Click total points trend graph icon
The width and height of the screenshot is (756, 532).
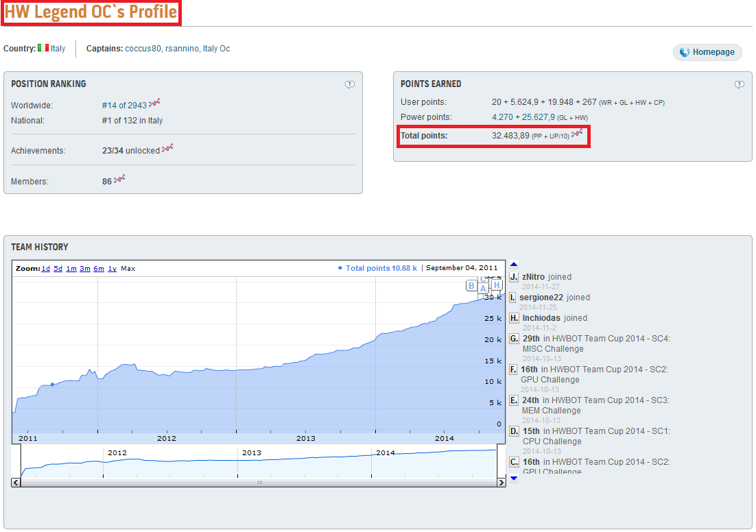pyautogui.click(x=577, y=134)
